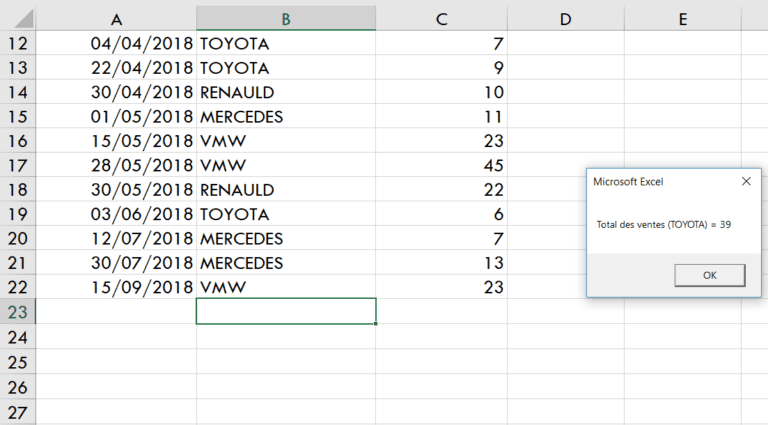Select RENAULD cell in row 18
Image resolution: width=768 pixels, height=425 pixels.
(286, 189)
